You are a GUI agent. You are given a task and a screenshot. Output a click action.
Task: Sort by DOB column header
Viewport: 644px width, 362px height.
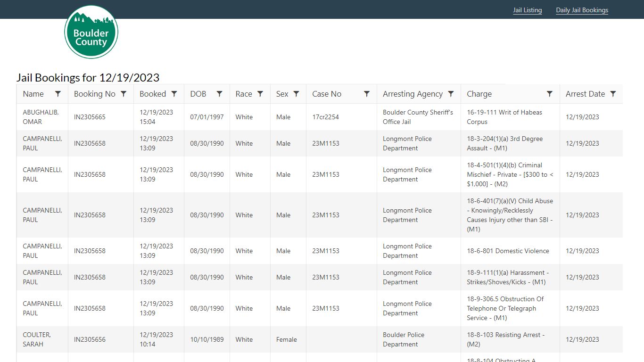pos(198,94)
